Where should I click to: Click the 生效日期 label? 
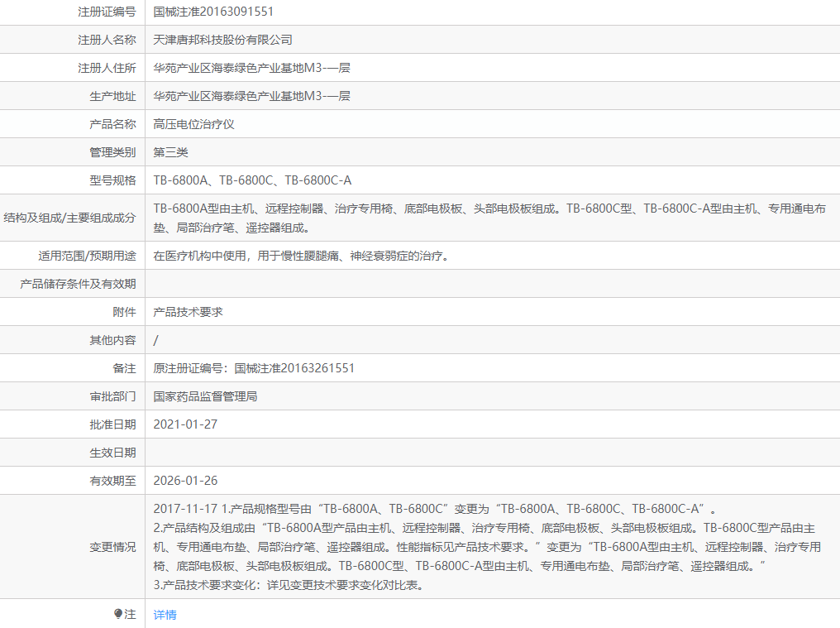(113, 453)
